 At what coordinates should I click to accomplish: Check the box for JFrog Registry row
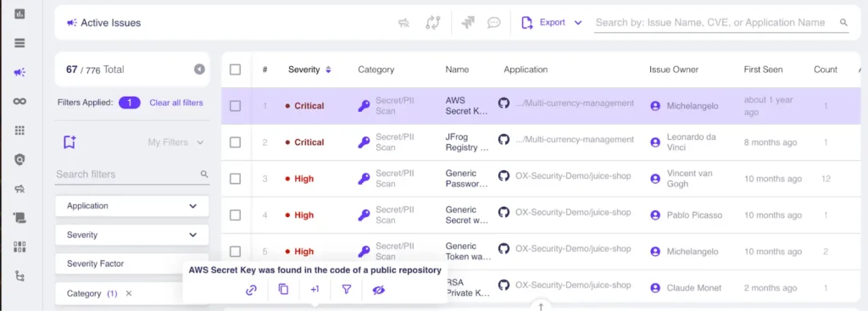[x=236, y=142]
